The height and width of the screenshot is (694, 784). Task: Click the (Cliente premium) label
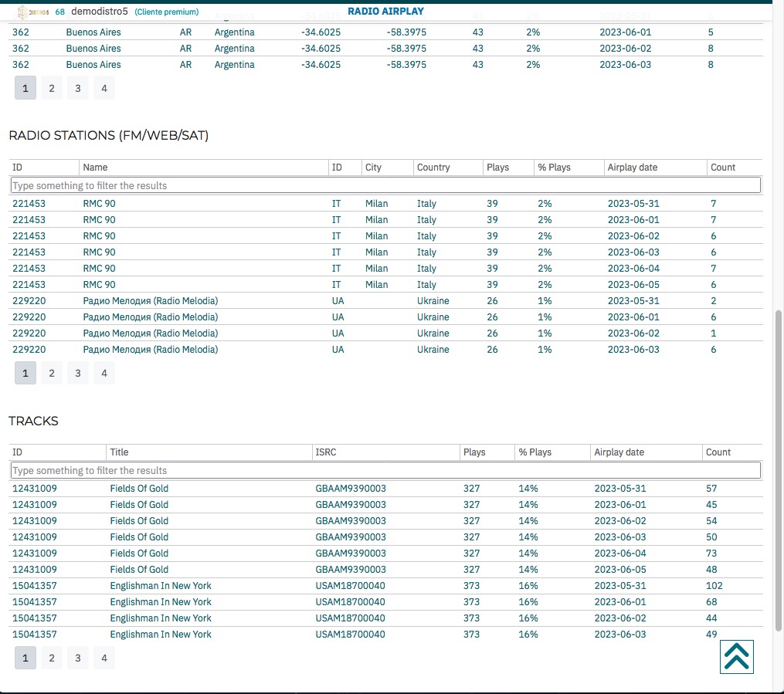pyautogui.click(x=167, y=12)
